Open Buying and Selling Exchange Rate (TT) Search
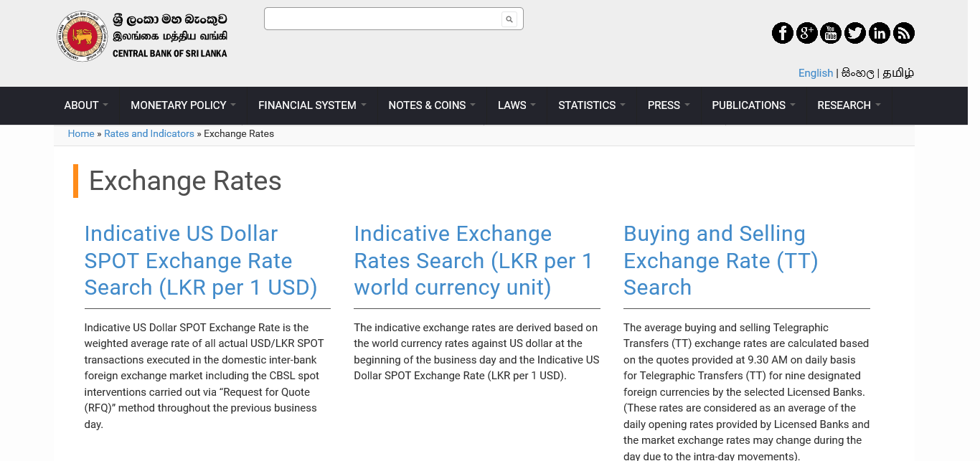980x461 pixels. pyautogui.click(x=720, y=260)
